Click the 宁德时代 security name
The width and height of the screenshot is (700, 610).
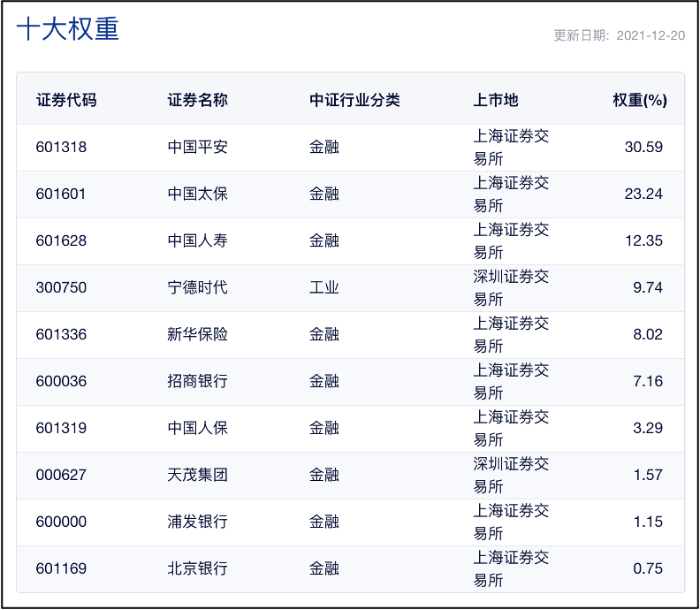198,287
